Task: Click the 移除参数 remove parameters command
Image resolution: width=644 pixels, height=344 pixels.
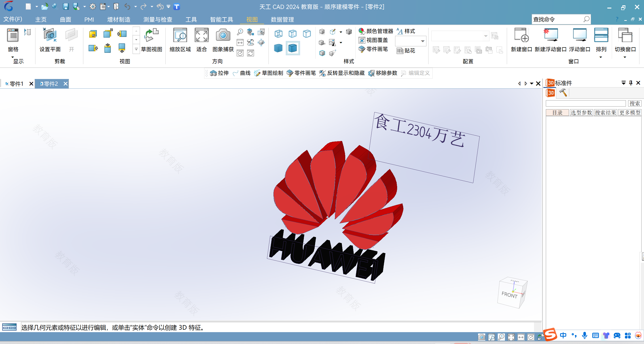Action: [383, 73]
